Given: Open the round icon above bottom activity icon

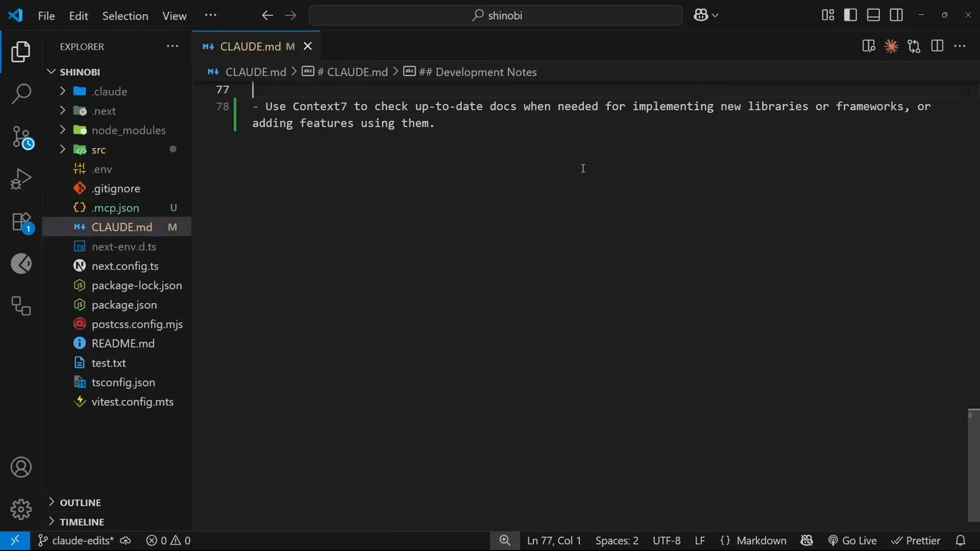Looking at the screenshot, I should pyautogui.click(x=21, y=264).
